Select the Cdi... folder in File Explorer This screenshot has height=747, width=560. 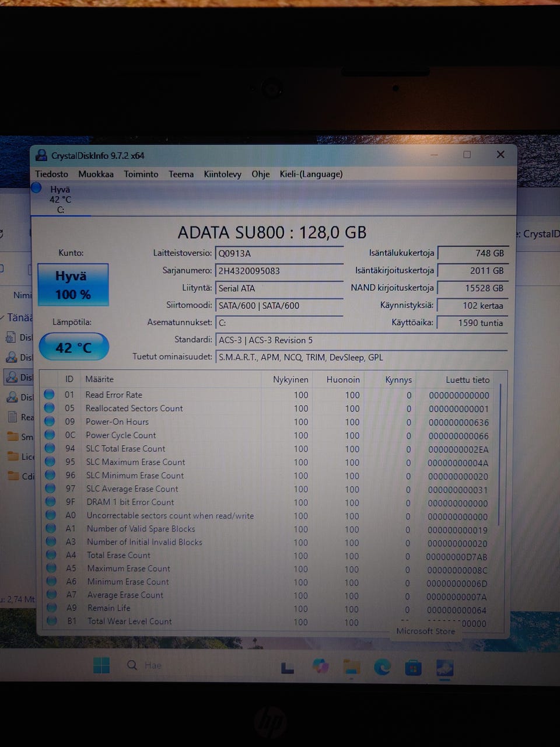(20, 476)
